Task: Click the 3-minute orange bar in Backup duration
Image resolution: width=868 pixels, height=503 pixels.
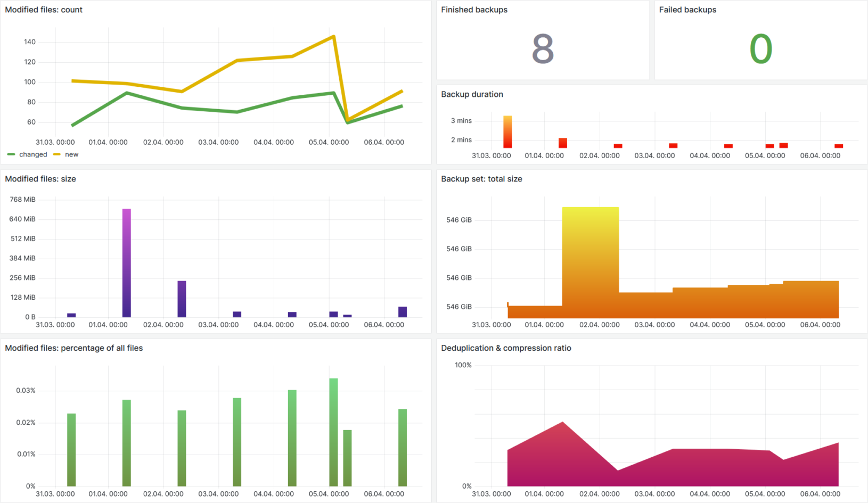Action: [507, 130]
